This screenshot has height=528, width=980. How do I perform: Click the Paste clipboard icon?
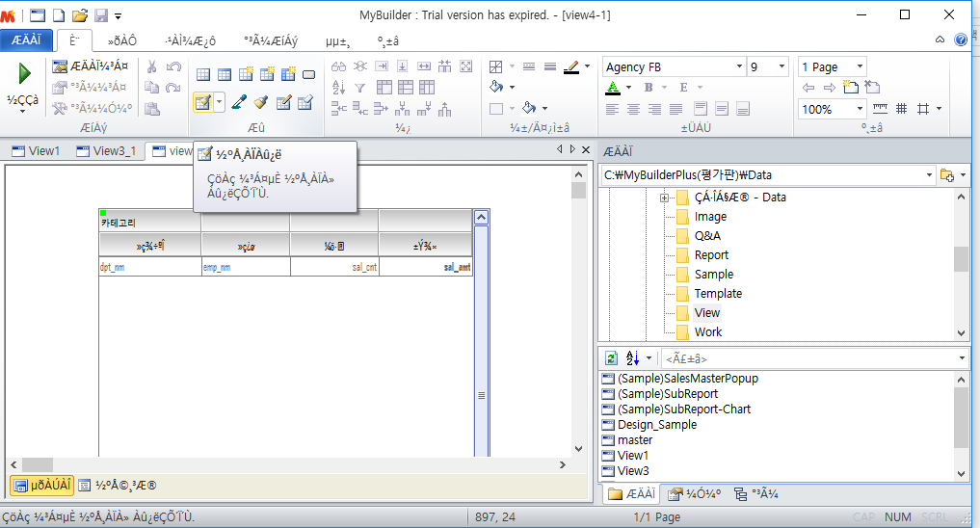[152, 109]
